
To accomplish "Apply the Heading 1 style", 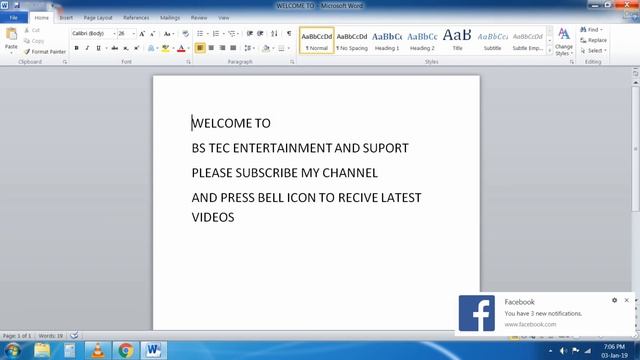I will [387, 40].
